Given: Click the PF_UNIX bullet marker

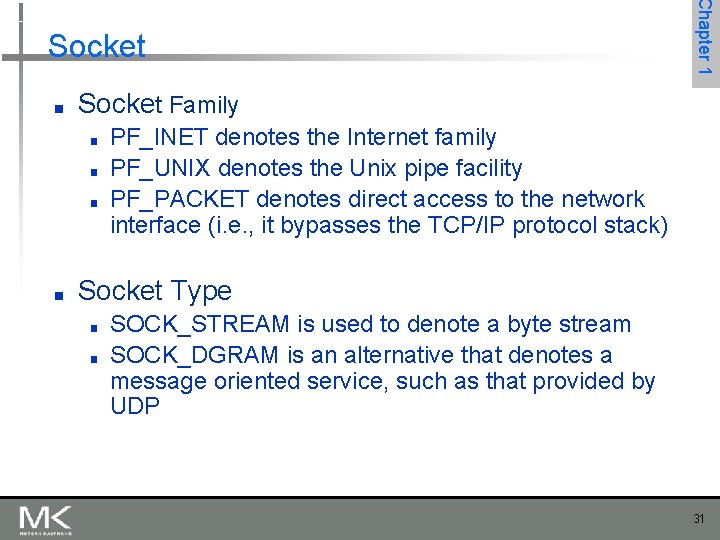Looking at the screenshot, I should [94, 172].
